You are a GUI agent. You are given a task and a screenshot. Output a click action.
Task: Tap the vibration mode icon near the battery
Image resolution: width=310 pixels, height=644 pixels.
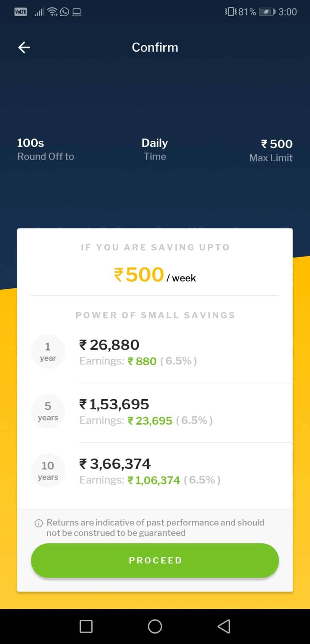point(230,11)
